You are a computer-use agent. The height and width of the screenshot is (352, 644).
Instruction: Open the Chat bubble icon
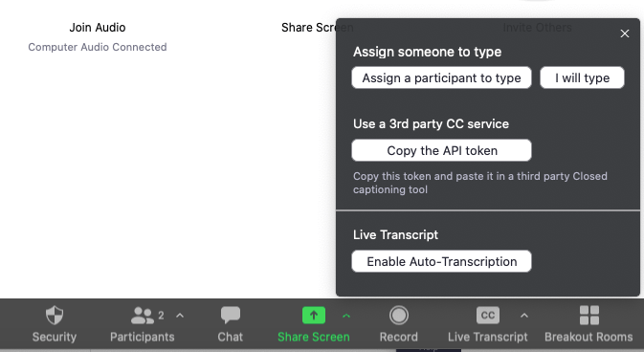(231, 316)
